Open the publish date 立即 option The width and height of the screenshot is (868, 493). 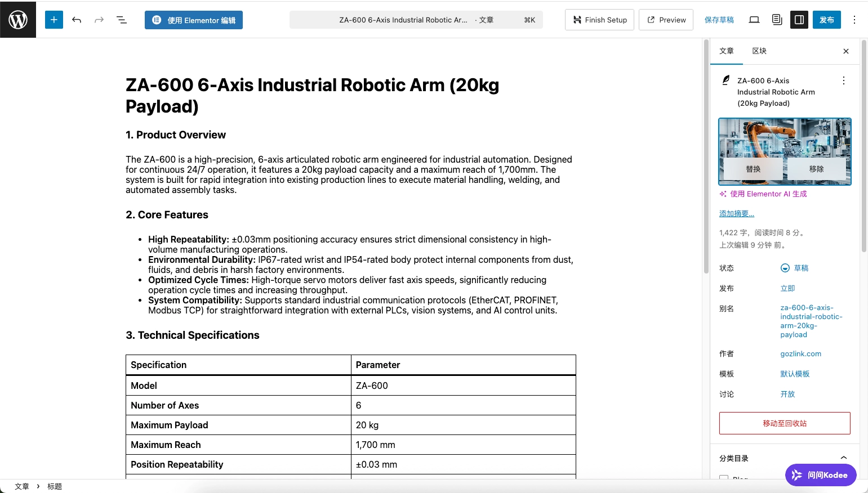787,288
